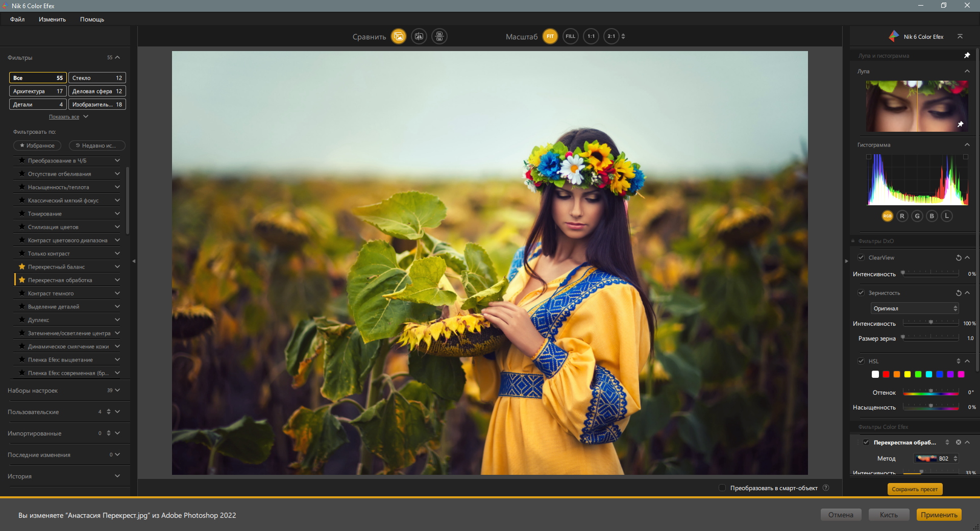Toggle Зернистость checkbox
Screen dimensions: 980x531
(x=861, y=293)
